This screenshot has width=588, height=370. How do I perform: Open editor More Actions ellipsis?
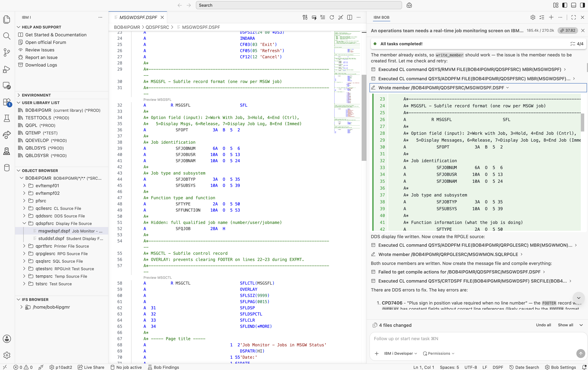pos(358,17)
